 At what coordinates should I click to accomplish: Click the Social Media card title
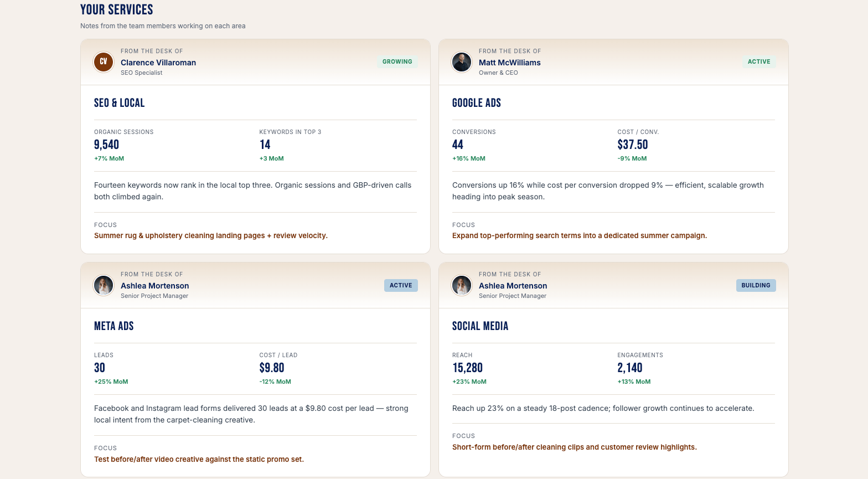tap(480, 326)
